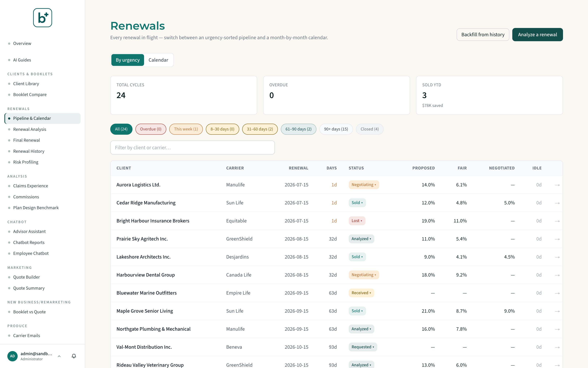Select the Closed (4) filter chip
This screenshot has height=368, width=588.
point(370,129)
